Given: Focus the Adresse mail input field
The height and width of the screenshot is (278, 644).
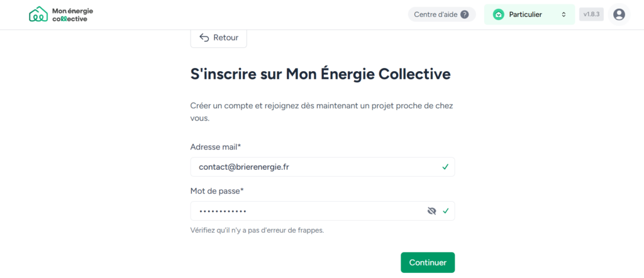Looking at the screenshot, I should [314, 167].
